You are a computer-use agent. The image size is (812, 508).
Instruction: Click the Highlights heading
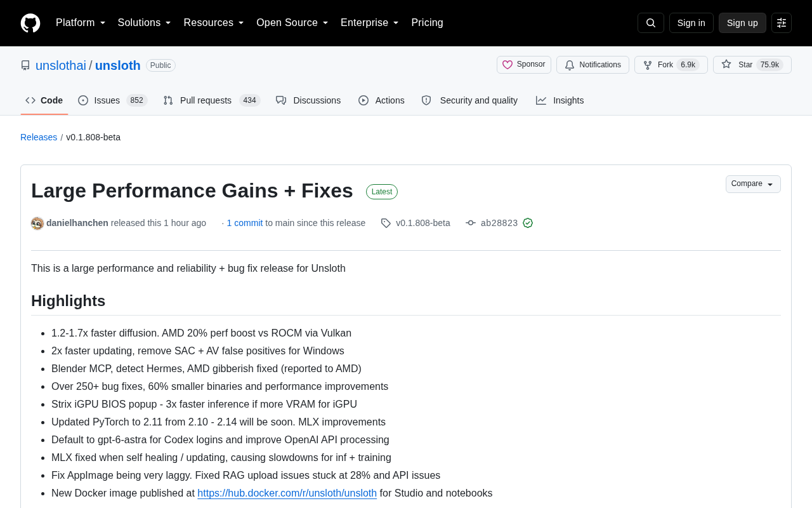coord(68,301)
